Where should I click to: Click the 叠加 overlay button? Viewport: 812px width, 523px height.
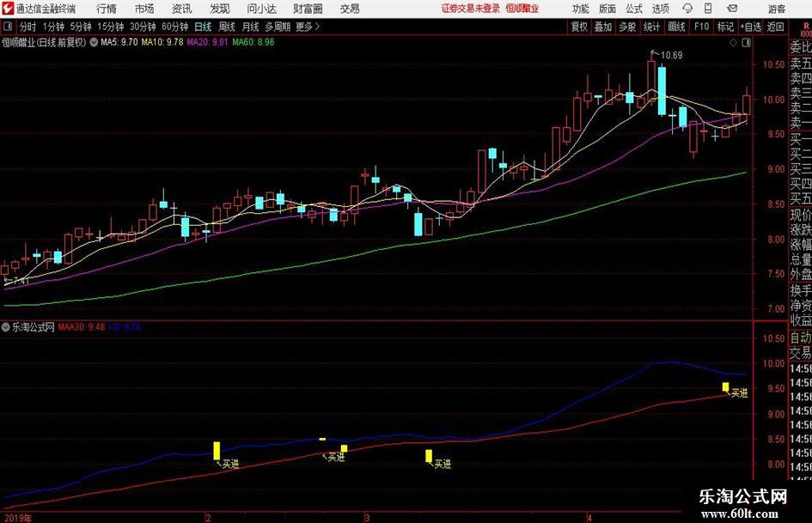click(x=603, y=27)
